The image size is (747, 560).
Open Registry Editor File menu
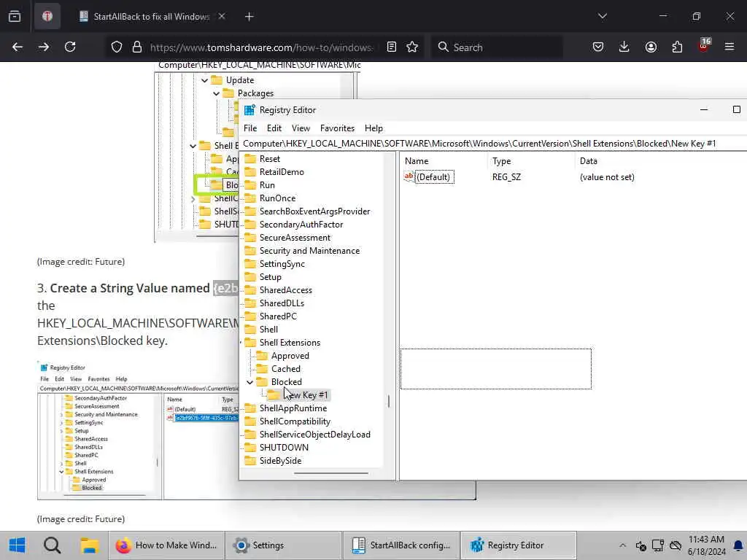pos(250,128)
